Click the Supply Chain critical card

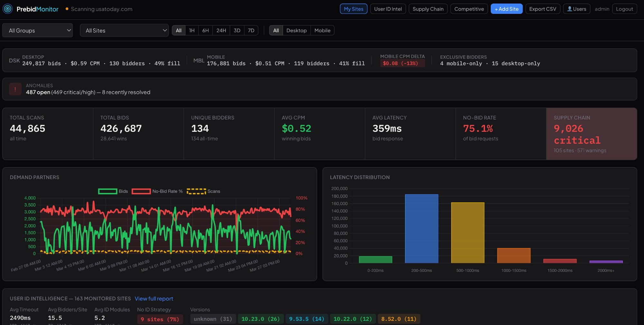(x=591, y=133)
